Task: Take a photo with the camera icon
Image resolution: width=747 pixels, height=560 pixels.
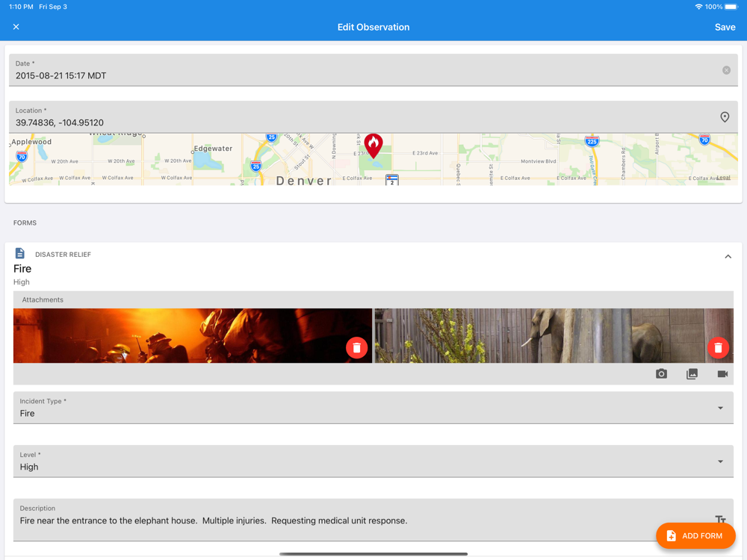Action: point(661,374)
